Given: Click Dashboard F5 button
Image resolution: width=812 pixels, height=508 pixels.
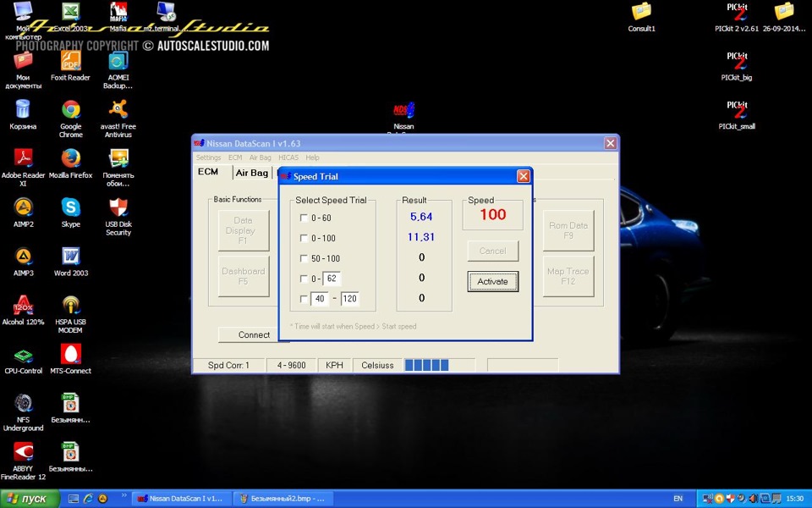Looking at the screenshot, I should coord(243,276).
